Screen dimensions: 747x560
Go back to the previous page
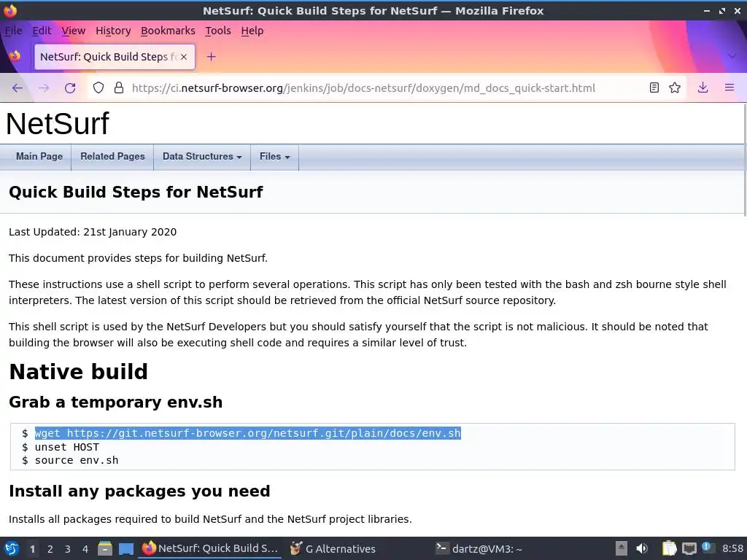click(x=18, y=88)
